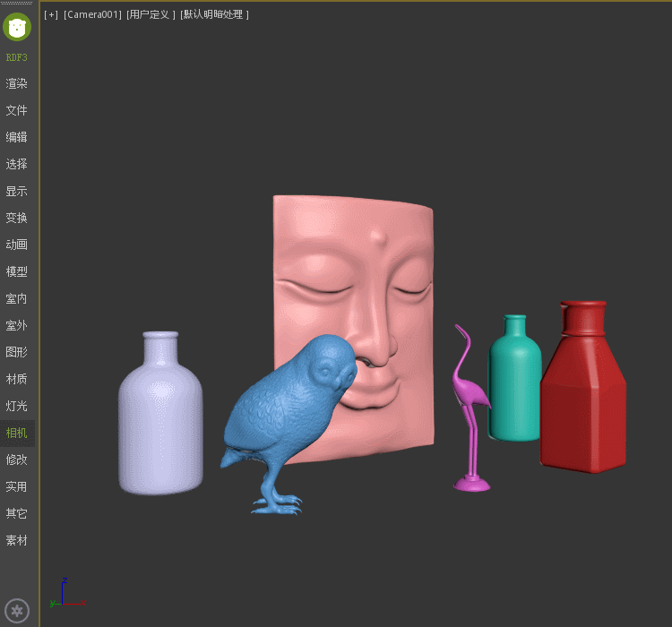Click the XYZ axis gizmo in viewport corner
Screen dimensions: 672x627
pyautogui.click(x=68, y=592)
